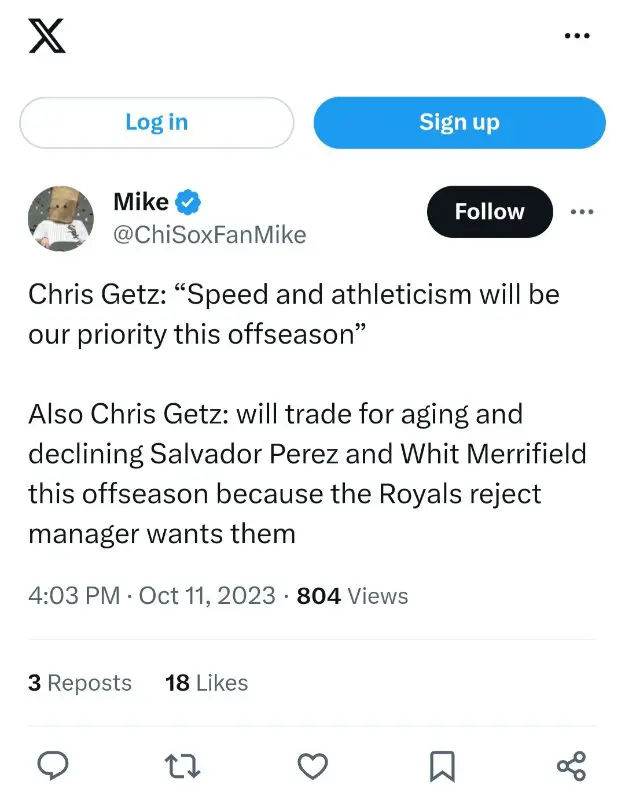Open the top-right more options menu
This screenshot has width=625, height=800.
577,36
